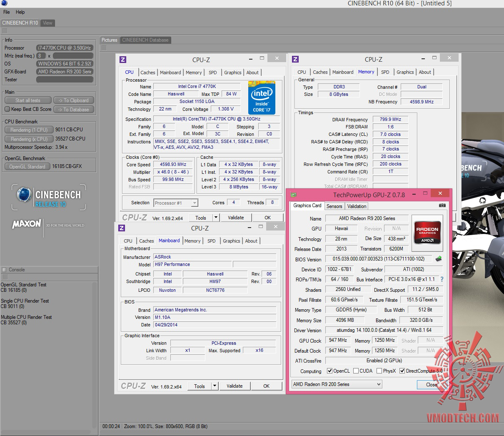Toggle the DirectCompute 5.0 checkbox

(x=402, y=371)
